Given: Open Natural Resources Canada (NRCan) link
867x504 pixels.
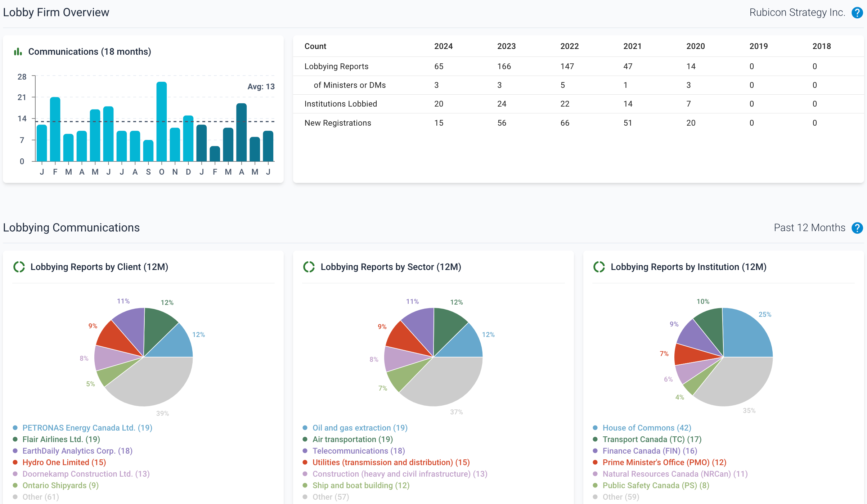Looking at the screenshot, I should click(675, 474).
